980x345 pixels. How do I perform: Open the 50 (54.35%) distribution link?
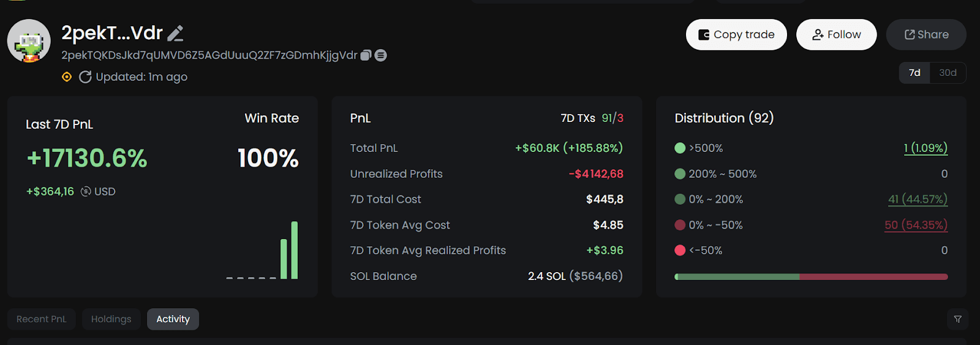coord(916,225)
